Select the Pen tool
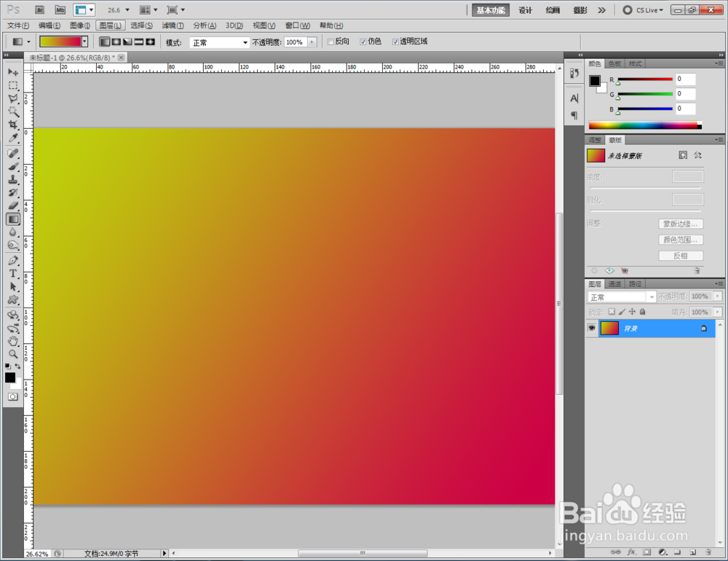This screenshot has width=728, height=561. coord(13,261)
